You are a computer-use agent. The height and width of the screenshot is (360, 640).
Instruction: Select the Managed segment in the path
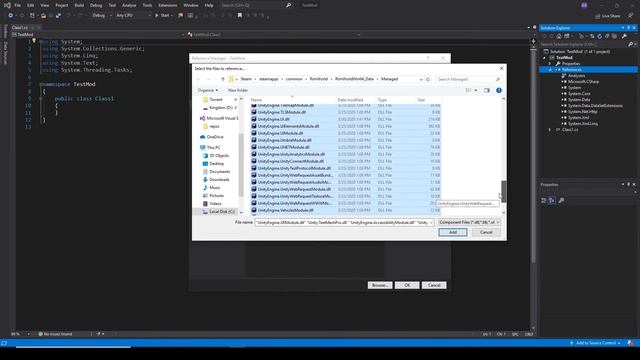[x=389, y=79]
